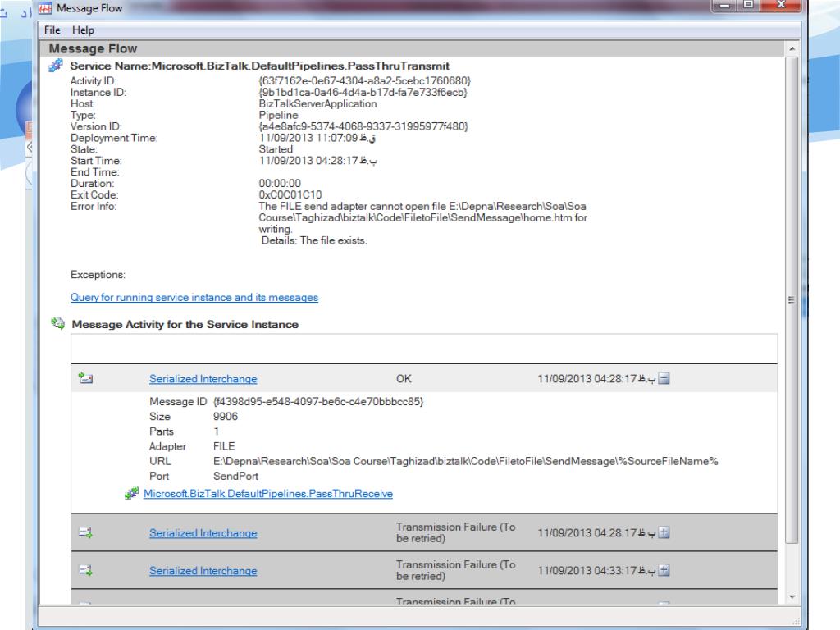Click the Transmission Failure status at 04:33:17

click(456, 571)
